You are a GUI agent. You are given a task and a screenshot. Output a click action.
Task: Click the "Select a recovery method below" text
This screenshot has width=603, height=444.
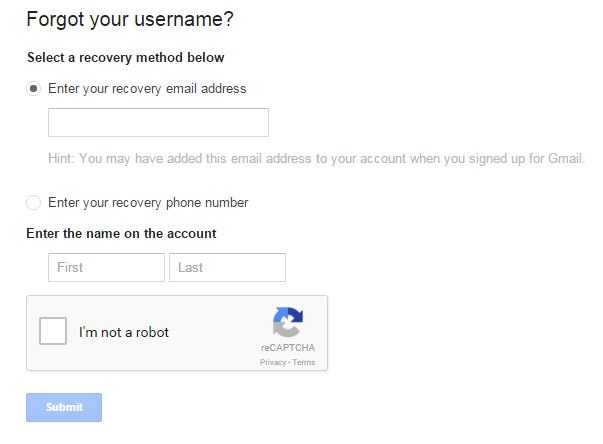126,58
